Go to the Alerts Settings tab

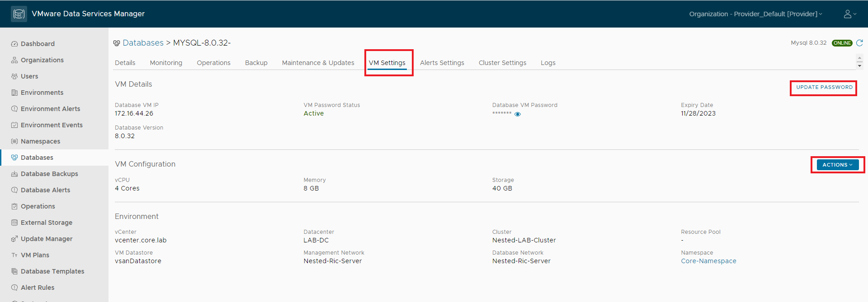coord(442,63)
